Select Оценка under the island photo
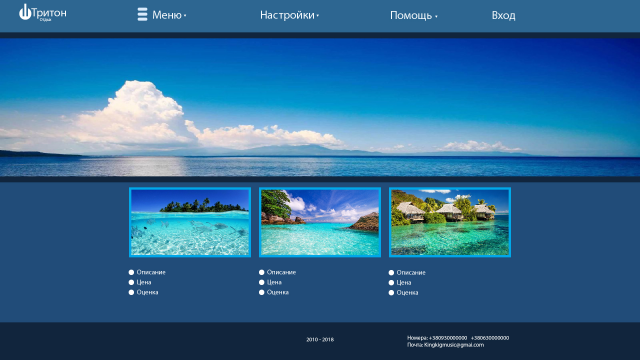640x360 pixels. [143, 292]
